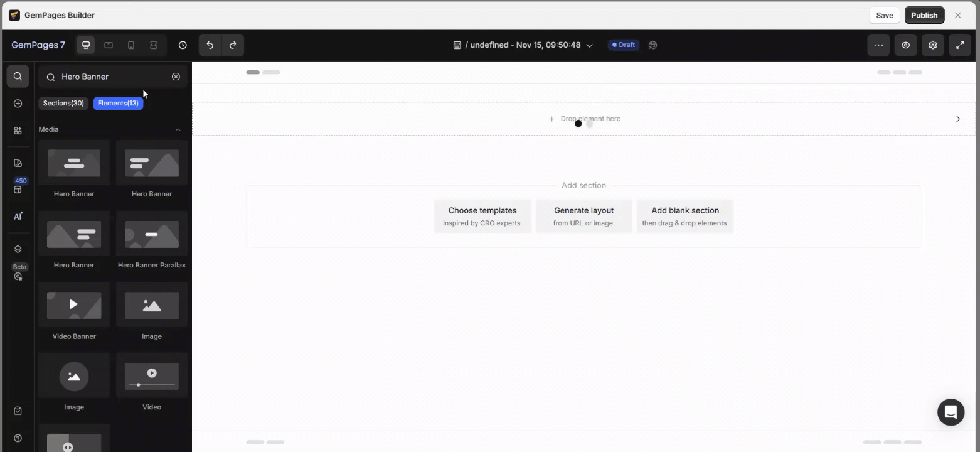Open the live chat support bubble
Image resolution: width=980 pixels, height=452 pixels.
click(951, 412)
